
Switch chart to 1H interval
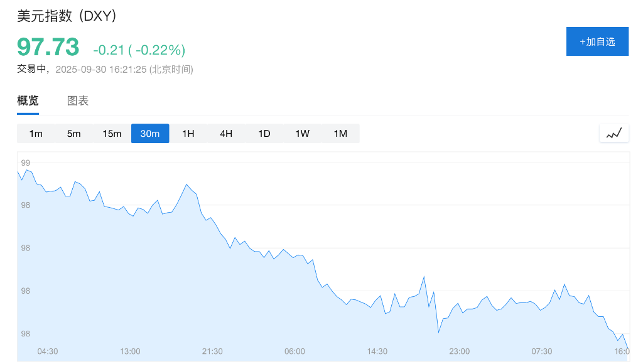(188, 133)
